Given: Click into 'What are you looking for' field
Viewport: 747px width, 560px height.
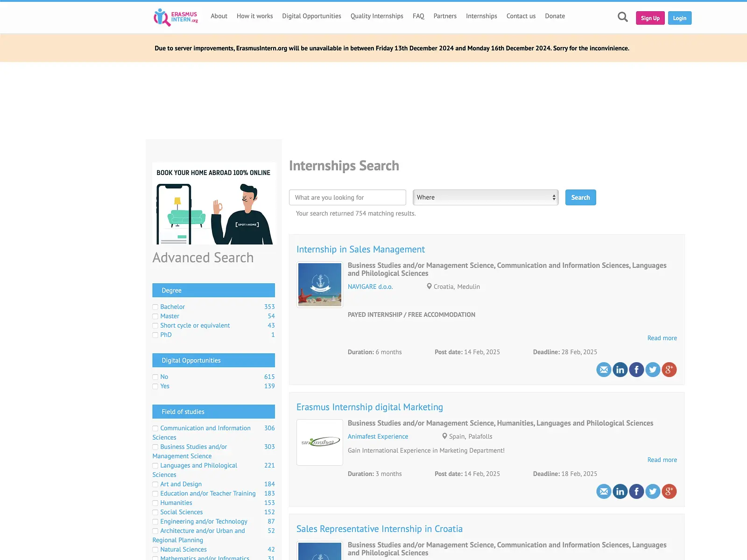Looking at the screenshot, I should [x=347, y=197].
